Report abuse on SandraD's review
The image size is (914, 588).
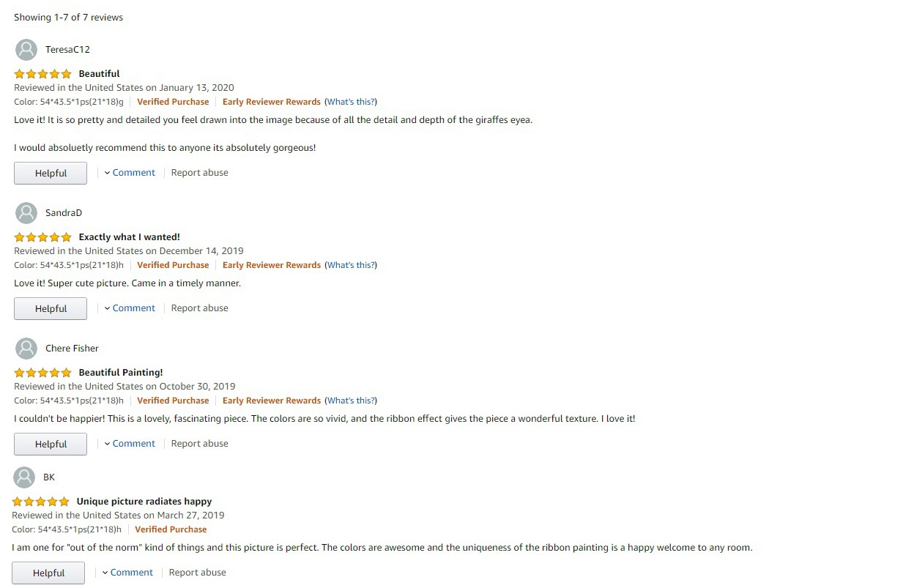point(200,308)
